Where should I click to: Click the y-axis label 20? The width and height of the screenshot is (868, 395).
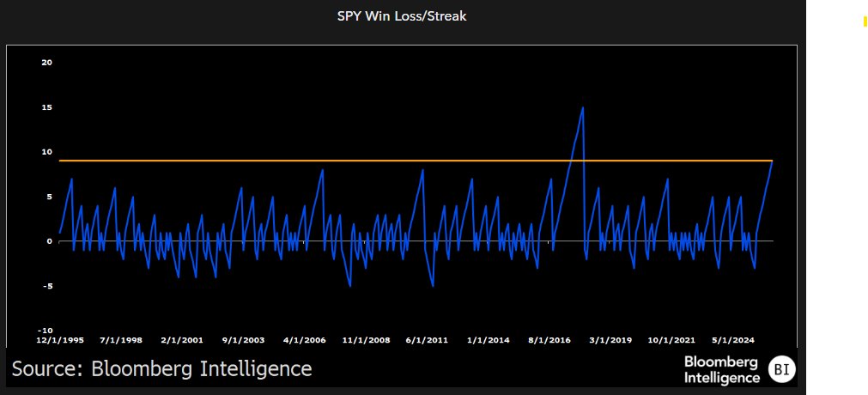click(x=47, y=62)
